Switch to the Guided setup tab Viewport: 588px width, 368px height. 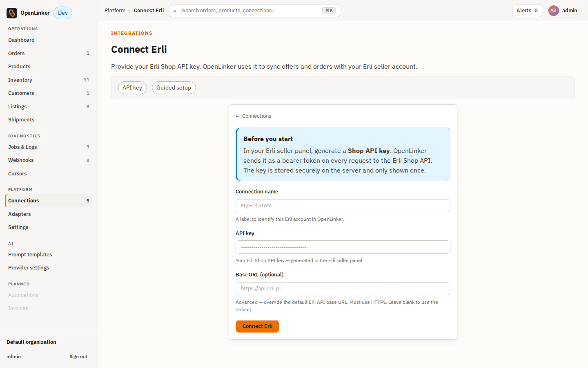click(174, 88)
